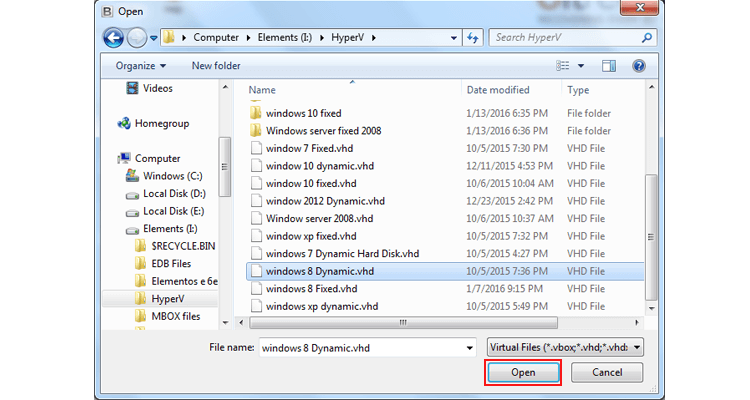
Task: Click the Refresh button beside address bar
Action: coord(473,38)
